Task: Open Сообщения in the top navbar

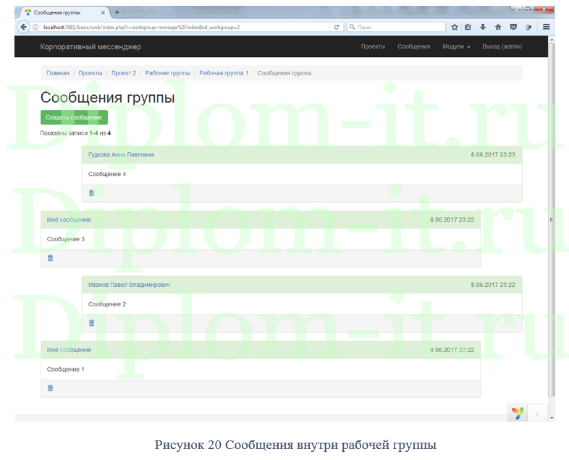Action: 413,46
